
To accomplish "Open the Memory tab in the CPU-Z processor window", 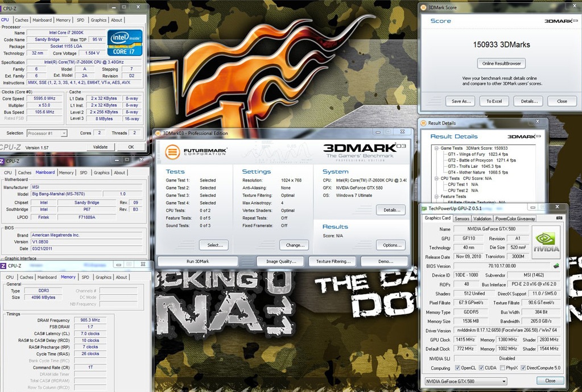I will point(63,20).
